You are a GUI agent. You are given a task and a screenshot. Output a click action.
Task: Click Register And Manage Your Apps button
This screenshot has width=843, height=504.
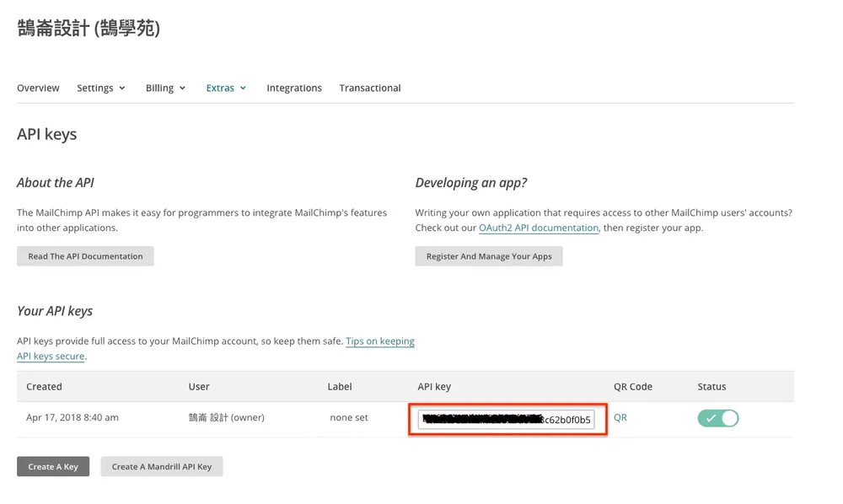click(x=489, y=256)
